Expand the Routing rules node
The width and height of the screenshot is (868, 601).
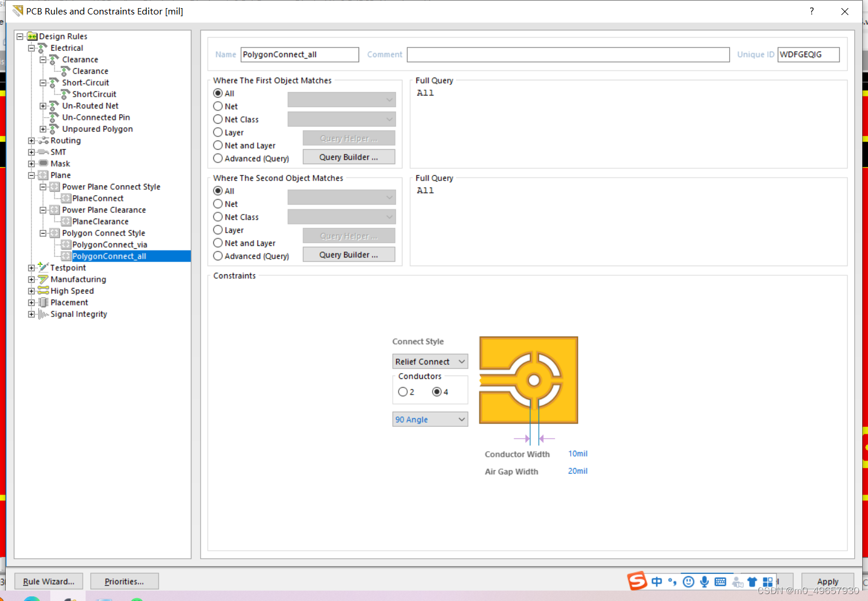pos(32,141)
